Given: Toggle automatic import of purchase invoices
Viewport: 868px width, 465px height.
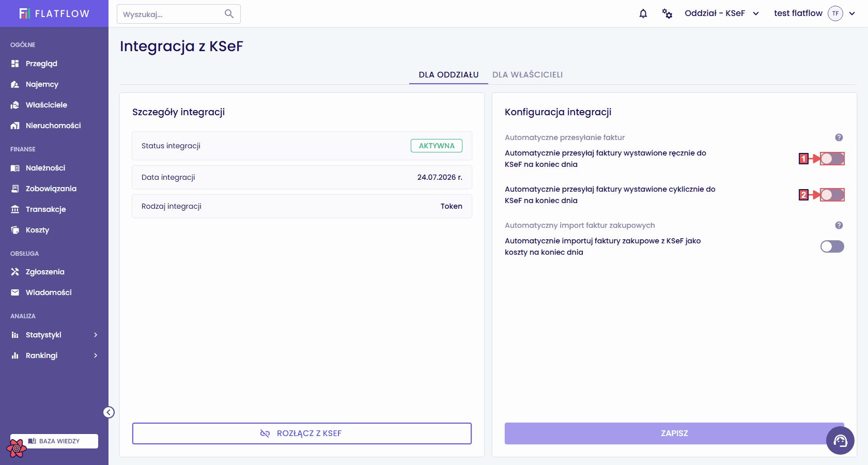Looking at the screenshot, I should [x=832, y=246].
